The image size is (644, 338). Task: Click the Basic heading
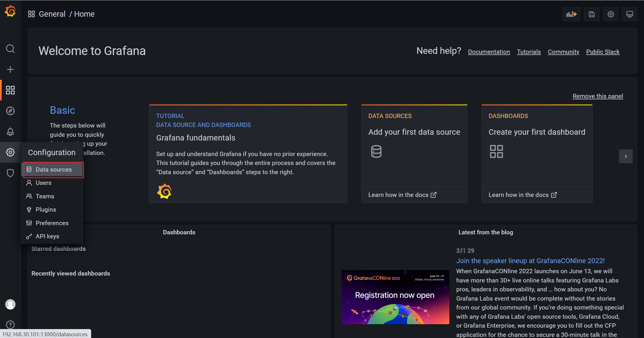(x=62, y=110)
